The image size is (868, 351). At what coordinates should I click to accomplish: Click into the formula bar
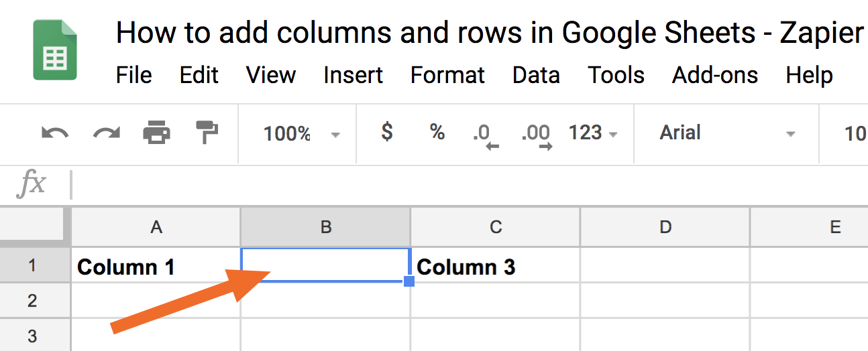coord(468,184)
